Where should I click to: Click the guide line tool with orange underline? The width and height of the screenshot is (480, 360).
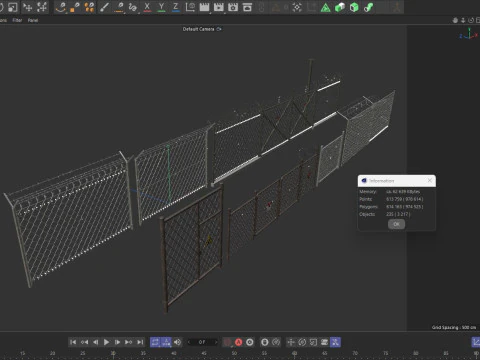119,7
